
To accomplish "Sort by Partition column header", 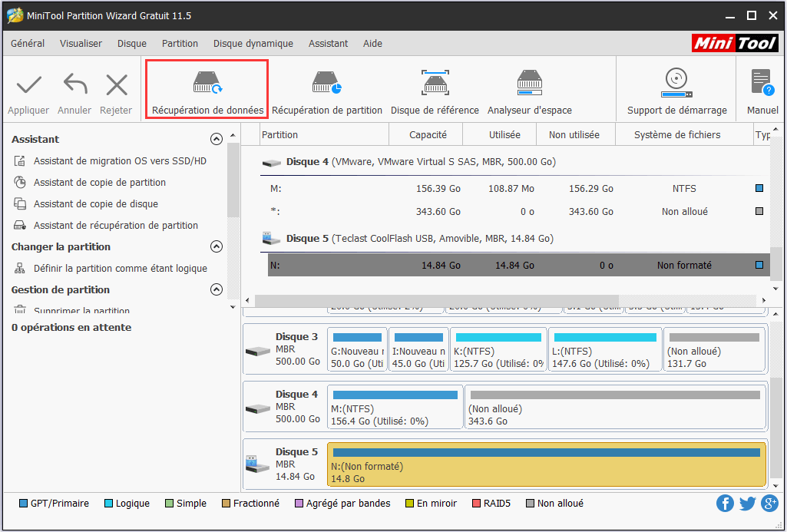I will point(326,134).
